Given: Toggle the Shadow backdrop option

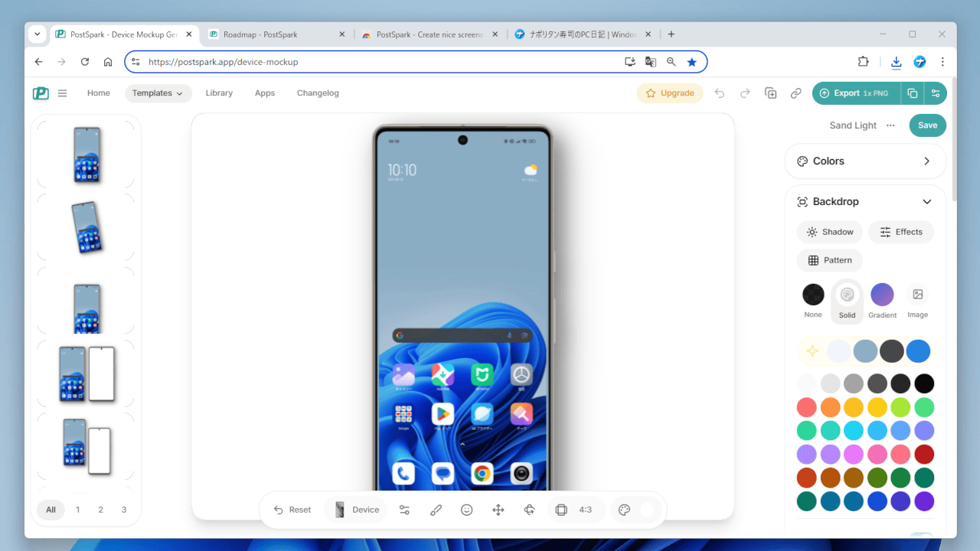Looking at the screenshot, I should click(830, 232).
